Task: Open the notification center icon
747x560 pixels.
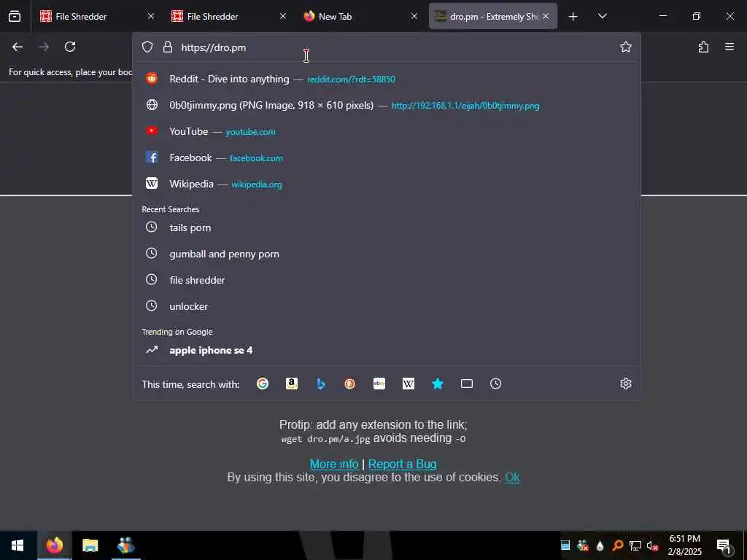Action: [x=724, y=546]
